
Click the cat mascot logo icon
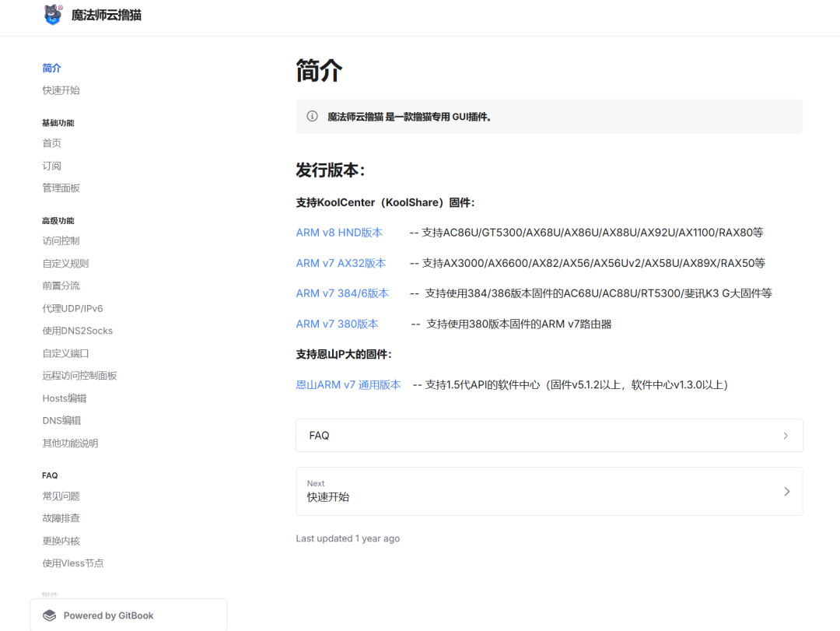53,15
